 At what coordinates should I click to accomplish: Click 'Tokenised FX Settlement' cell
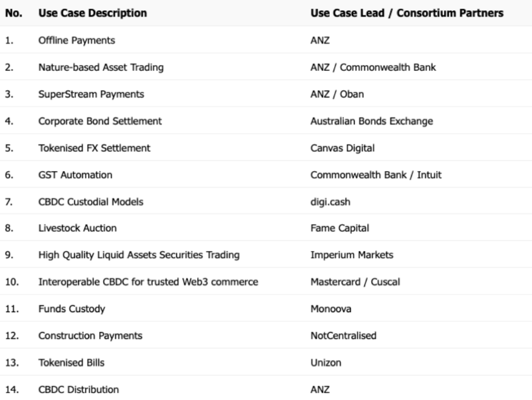tap(94, 148)
